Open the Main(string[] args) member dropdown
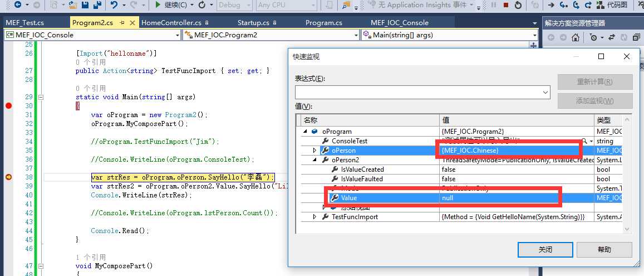The height and width of the screenshot is (276, 644). coord(534,35)
